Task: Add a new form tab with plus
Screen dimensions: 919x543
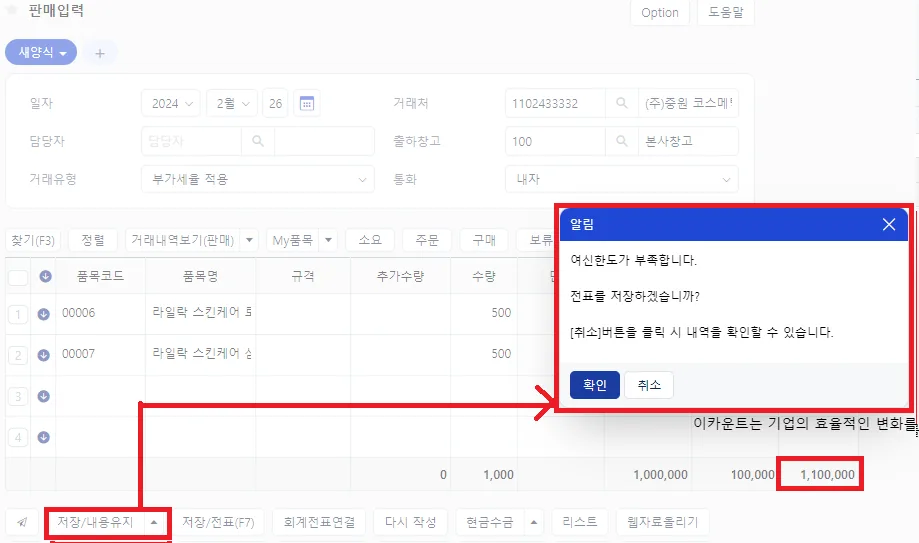Action: tap(100, 53)
